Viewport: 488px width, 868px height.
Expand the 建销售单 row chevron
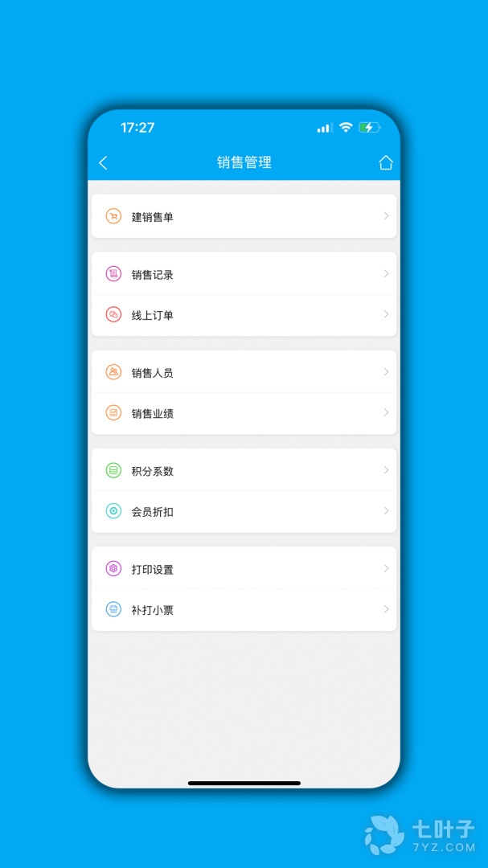[387, 216]
